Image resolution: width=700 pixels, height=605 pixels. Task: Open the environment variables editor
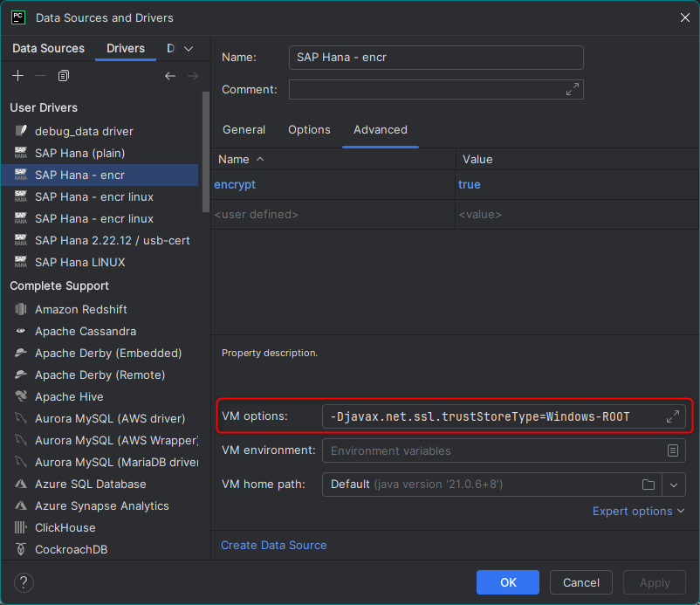tap(673, 450)
